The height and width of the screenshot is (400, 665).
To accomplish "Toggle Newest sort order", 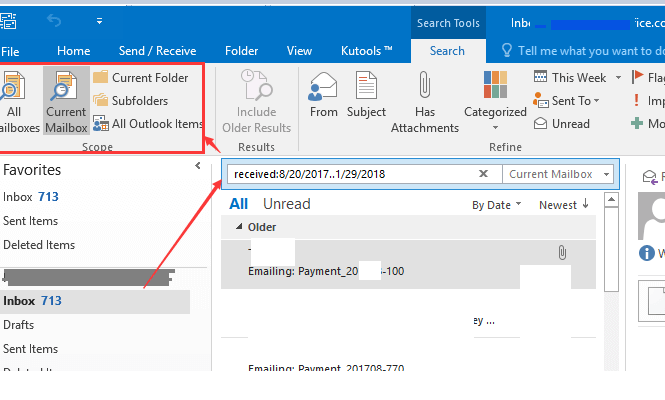I will (x=564, y=205).
